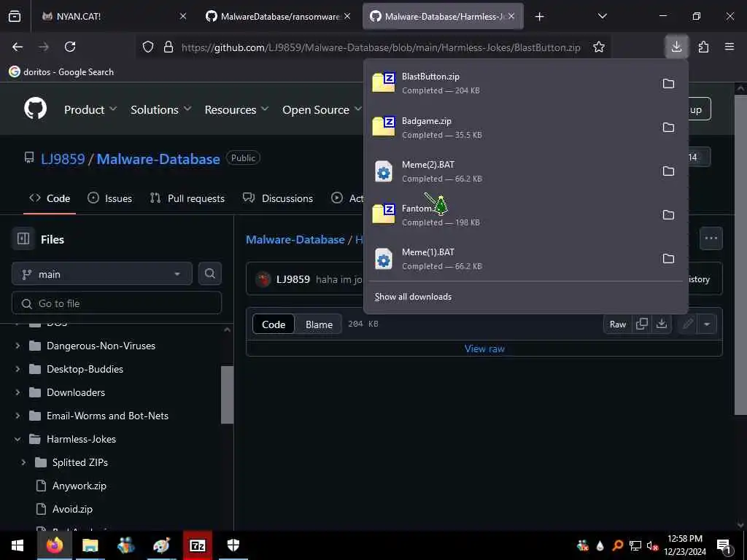Click the View raw link

coord(484,349)
